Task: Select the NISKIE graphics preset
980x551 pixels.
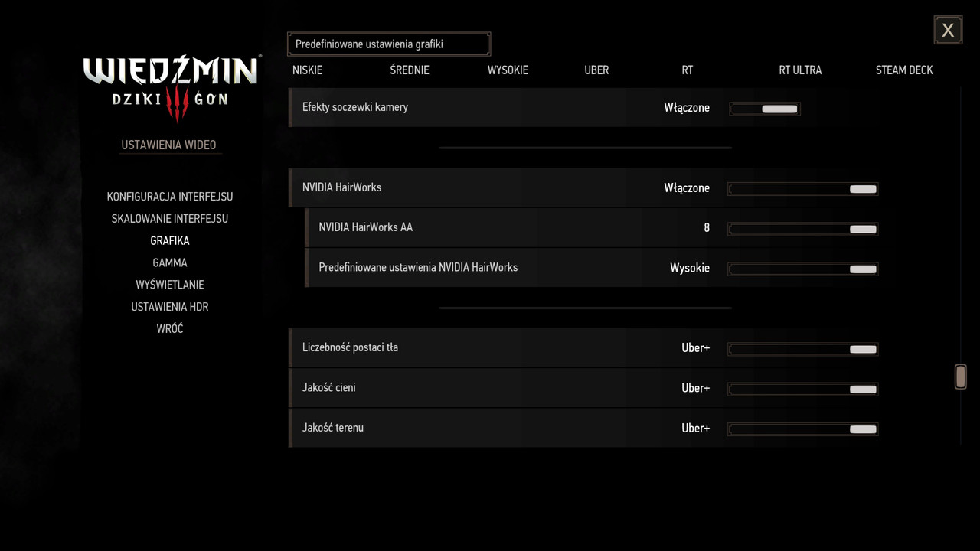Action: tap(307, 70)
